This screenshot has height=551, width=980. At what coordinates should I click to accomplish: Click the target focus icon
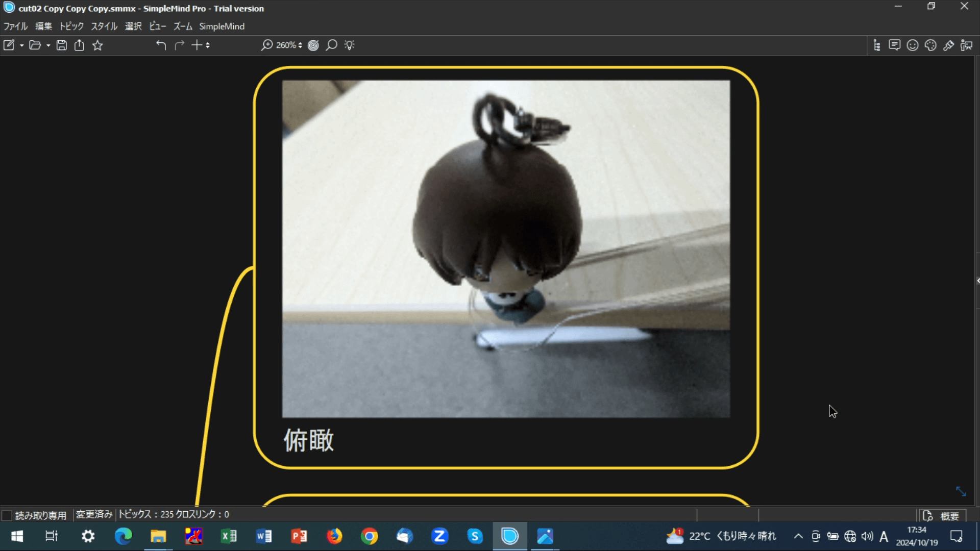313,45
